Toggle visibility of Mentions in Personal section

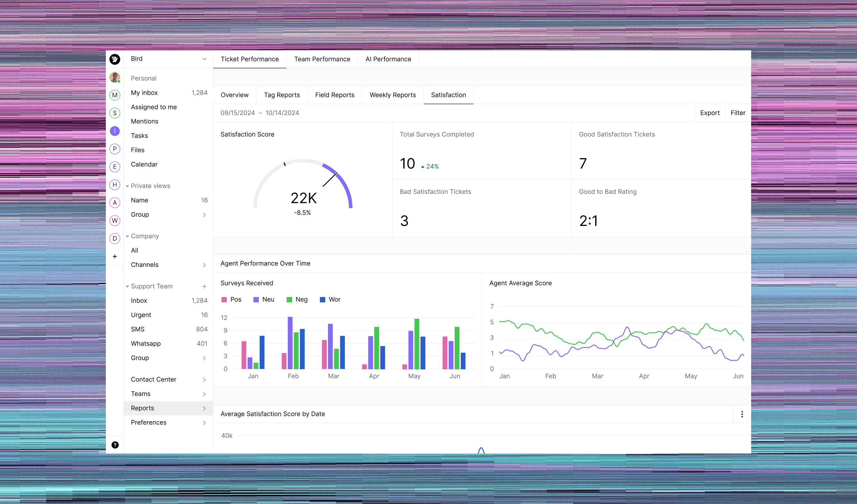[x=145, y=121]
